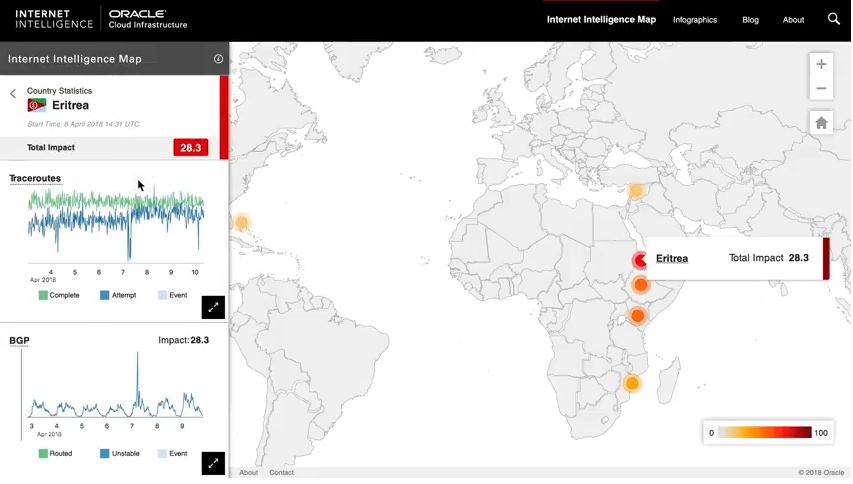Follow the Eritrea link in map tooltip

[672, 258]
